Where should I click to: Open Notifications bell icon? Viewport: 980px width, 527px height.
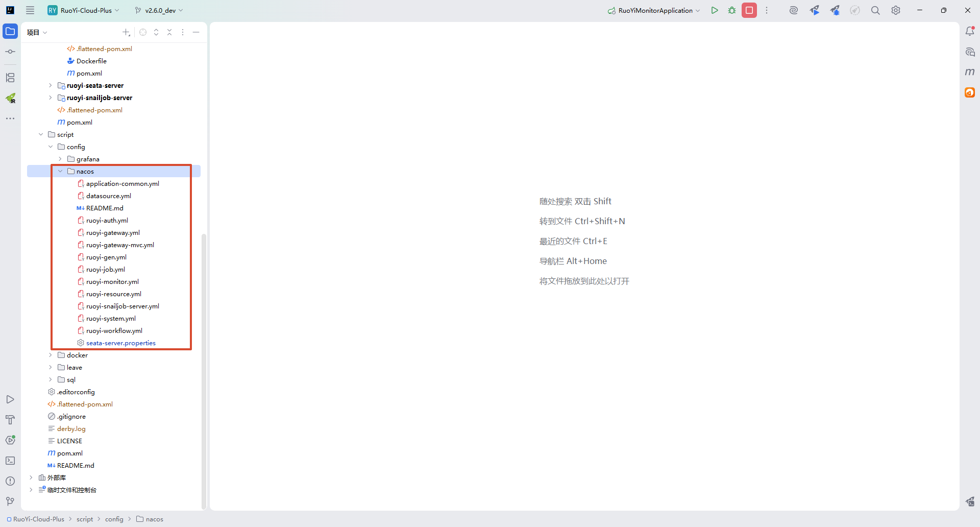tap(970, 31)
